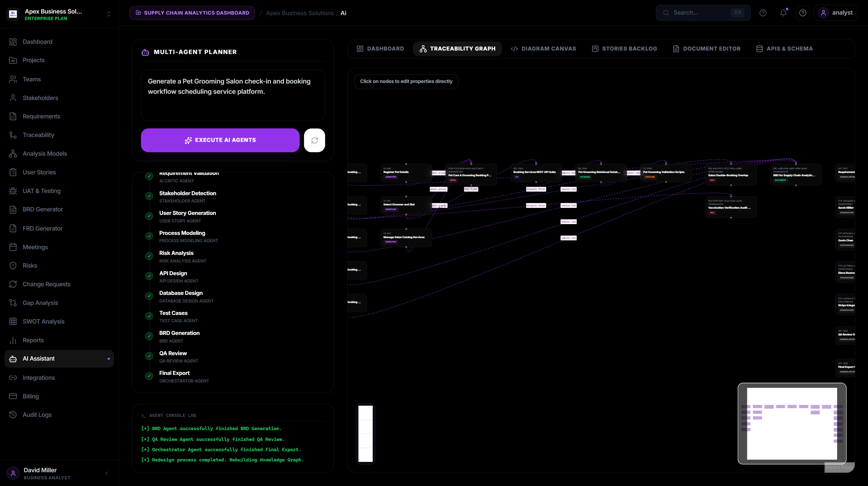Open SWOT Analysis grid icon

[x=13, y=322]
